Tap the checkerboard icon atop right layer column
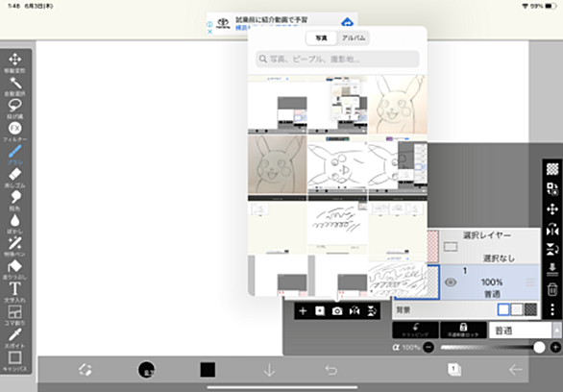The width and height of the screenshot is (563, 392). pos(552,169)
